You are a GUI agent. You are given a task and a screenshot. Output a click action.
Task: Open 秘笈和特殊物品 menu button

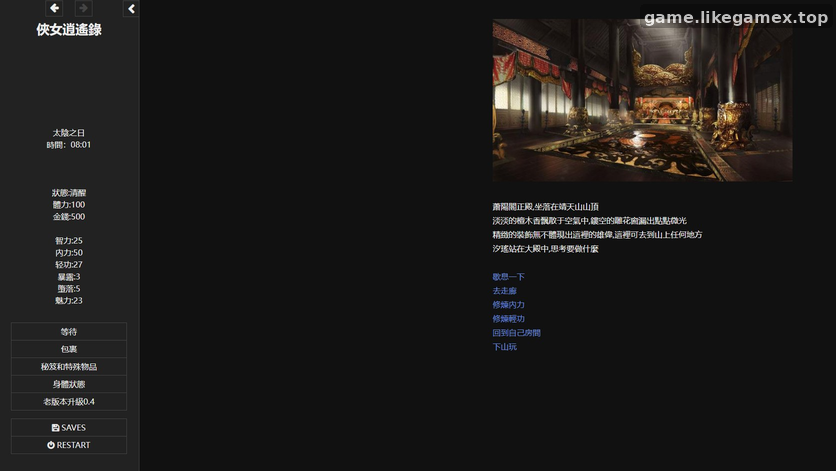[69, 367]
